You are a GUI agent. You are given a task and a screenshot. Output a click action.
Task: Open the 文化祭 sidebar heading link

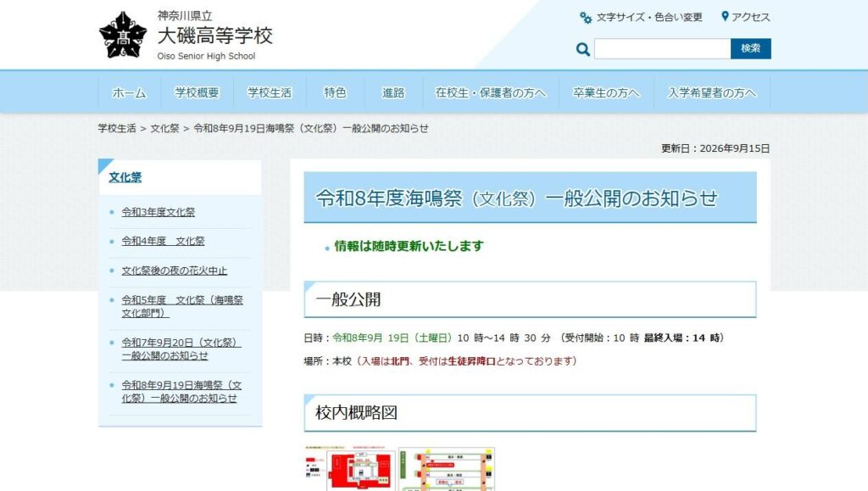point(125,177)
